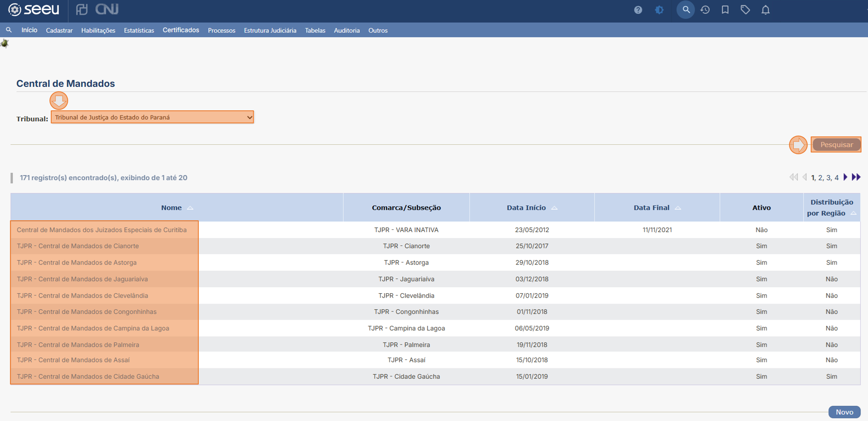The image size is (868, 421).
Task: Select the date 23/05/2012 cell
Action: [532, 230]
